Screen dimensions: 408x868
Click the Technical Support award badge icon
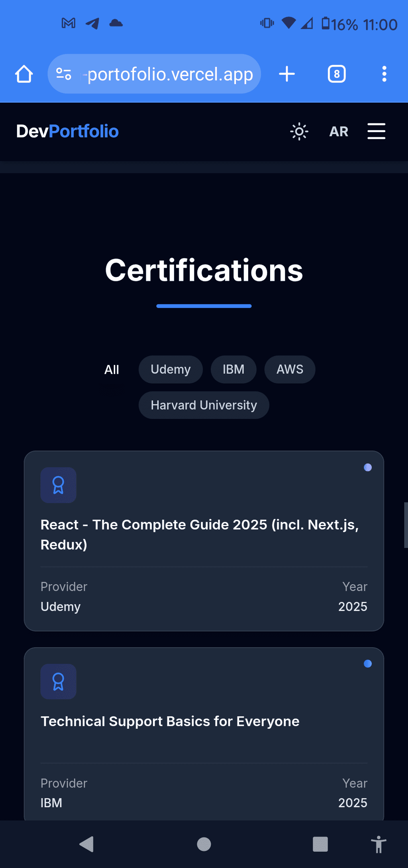pyautogui.click(x=59, y=681)
